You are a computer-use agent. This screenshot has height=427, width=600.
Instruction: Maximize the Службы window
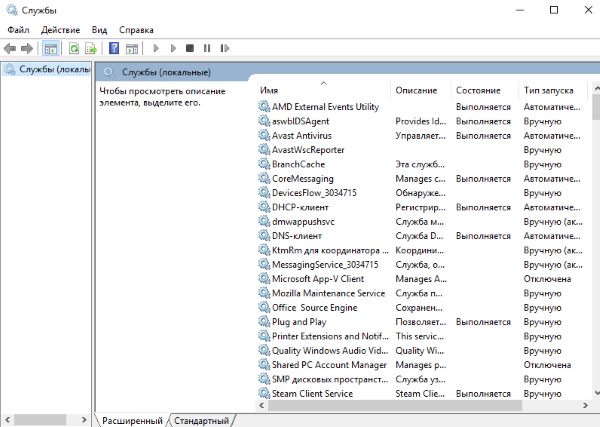[554, 10]
